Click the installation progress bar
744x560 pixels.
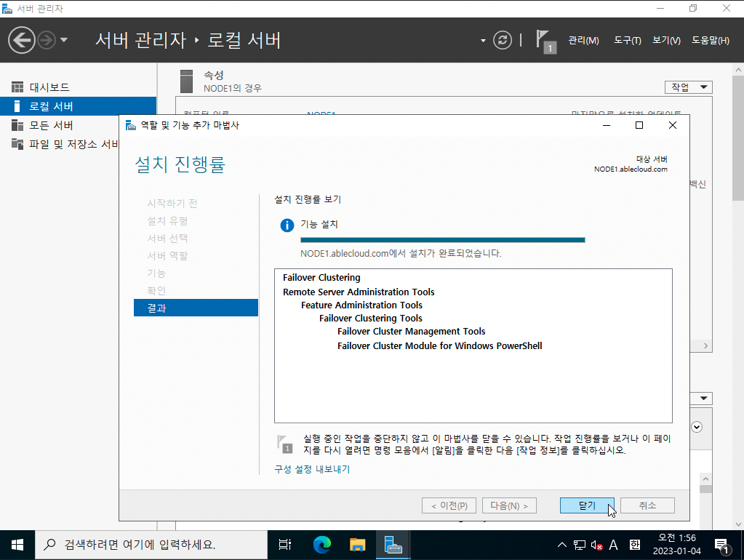point(442,240)
